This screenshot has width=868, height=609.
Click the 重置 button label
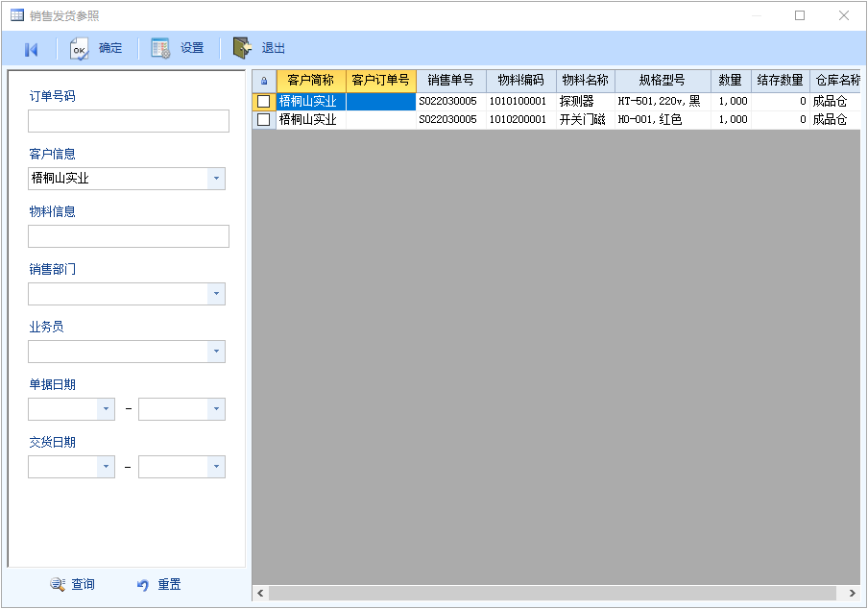[169, 584]
